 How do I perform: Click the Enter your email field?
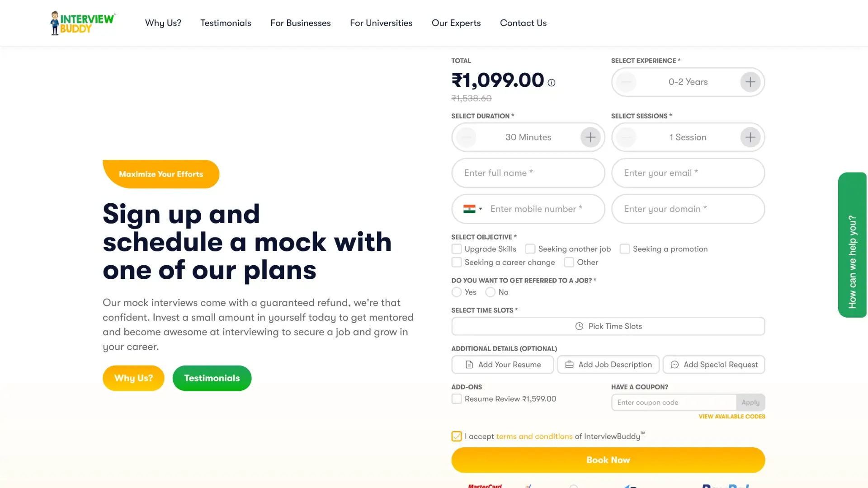(x=688, y=173)
